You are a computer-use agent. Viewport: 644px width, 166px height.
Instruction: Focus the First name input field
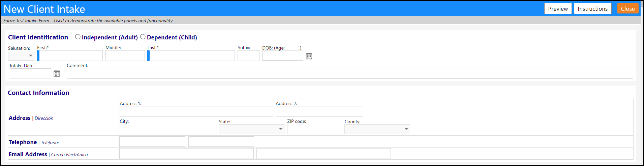point(70,56)
